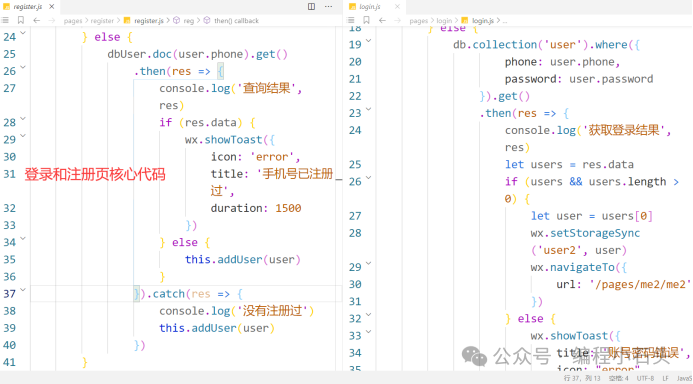This screenshot has height=384, width=693.
Task: Collapse fold at line 23 in login.js
Action: [x=369, y=109]
